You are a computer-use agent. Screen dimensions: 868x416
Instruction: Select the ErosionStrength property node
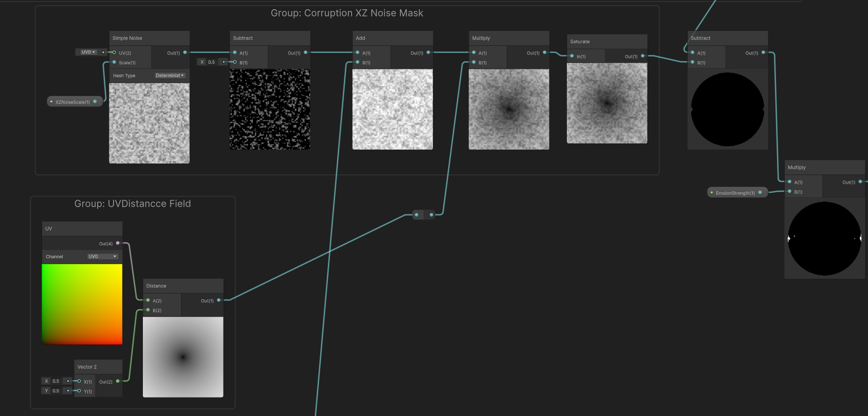(735, 193)
